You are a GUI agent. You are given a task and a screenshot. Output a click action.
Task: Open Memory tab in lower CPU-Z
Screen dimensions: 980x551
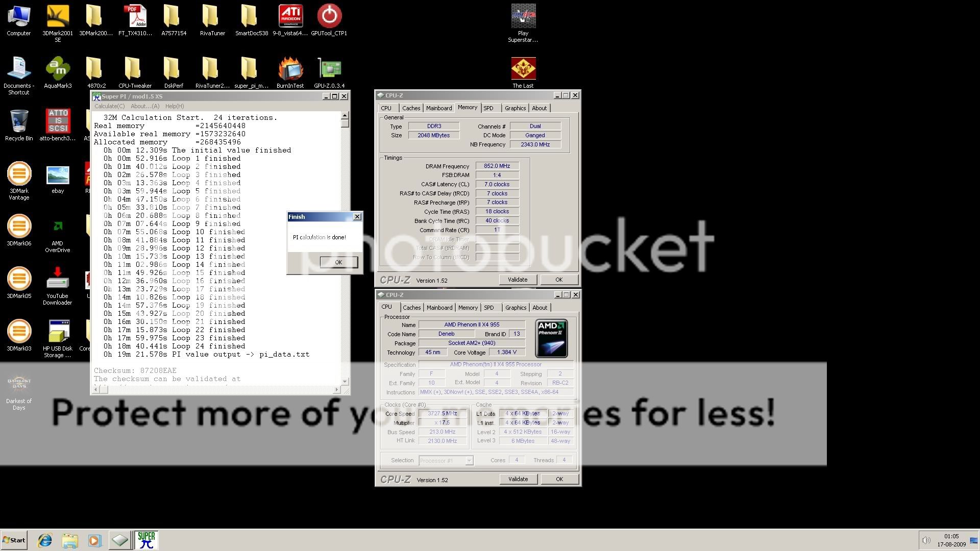pyautogui.click(x=468, y=308)
